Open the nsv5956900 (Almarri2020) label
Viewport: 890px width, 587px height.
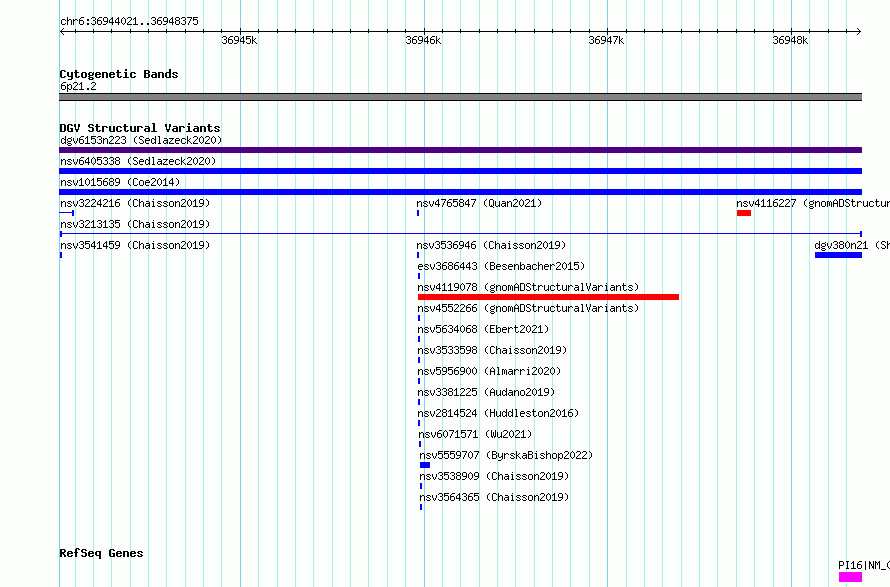pyautogui.click(x=489, y=371)
